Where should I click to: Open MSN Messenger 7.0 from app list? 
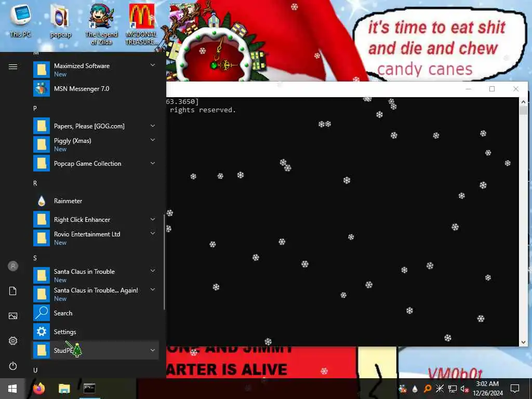click(x=96, y=88)
